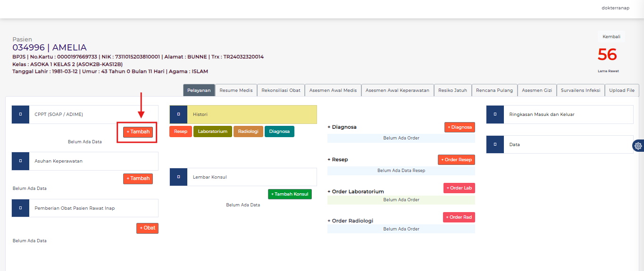Click the Kembali button
The height and width of the screenshot is (271, 644).
[611, 37]
